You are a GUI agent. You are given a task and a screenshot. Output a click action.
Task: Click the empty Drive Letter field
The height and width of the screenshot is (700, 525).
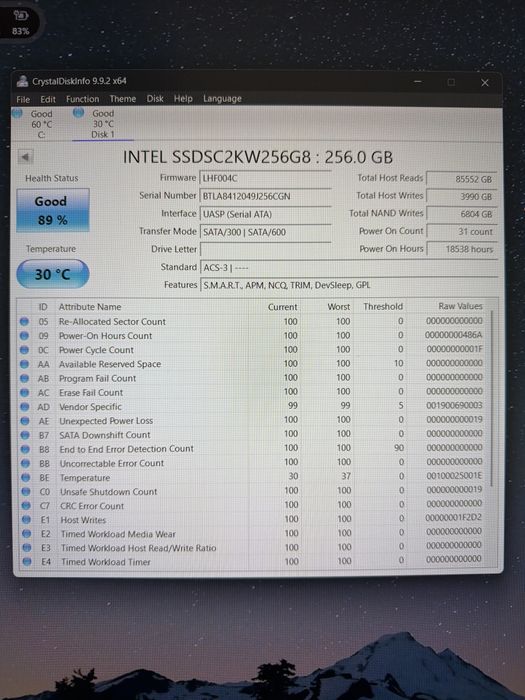266,249
